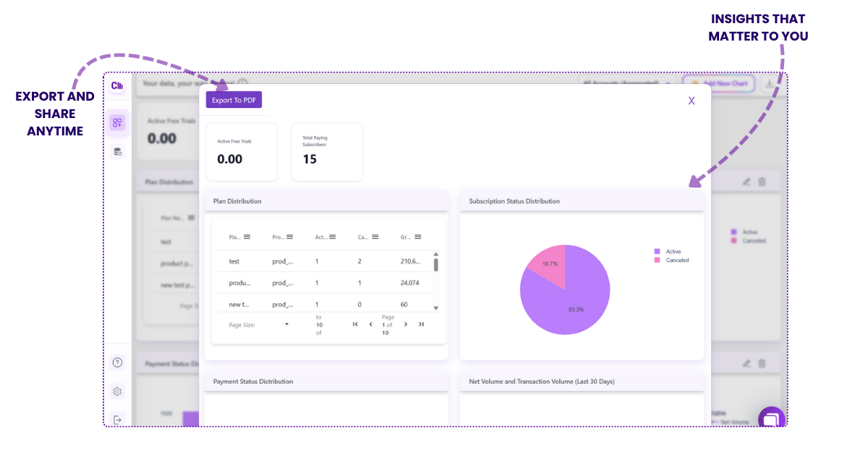
Task: Open the Act... column filter menu
Action: [x=333, y=237]
